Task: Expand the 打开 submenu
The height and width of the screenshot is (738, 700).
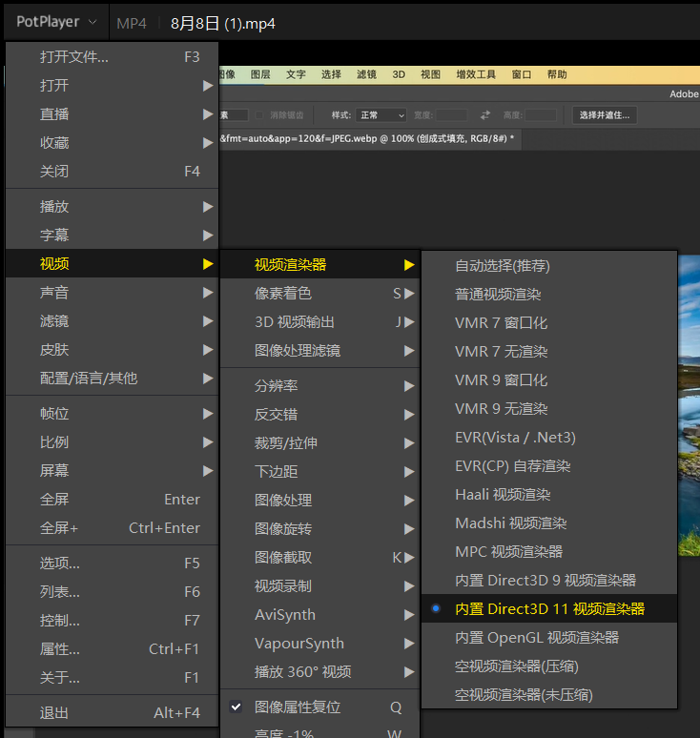Action: click(112, 86)
